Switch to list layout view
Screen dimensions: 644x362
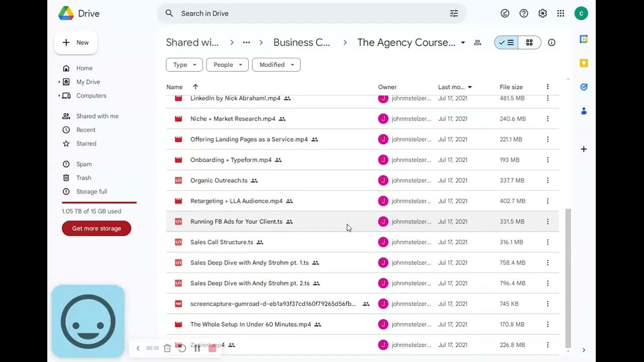pyautogui.click(x=506, y=43)
